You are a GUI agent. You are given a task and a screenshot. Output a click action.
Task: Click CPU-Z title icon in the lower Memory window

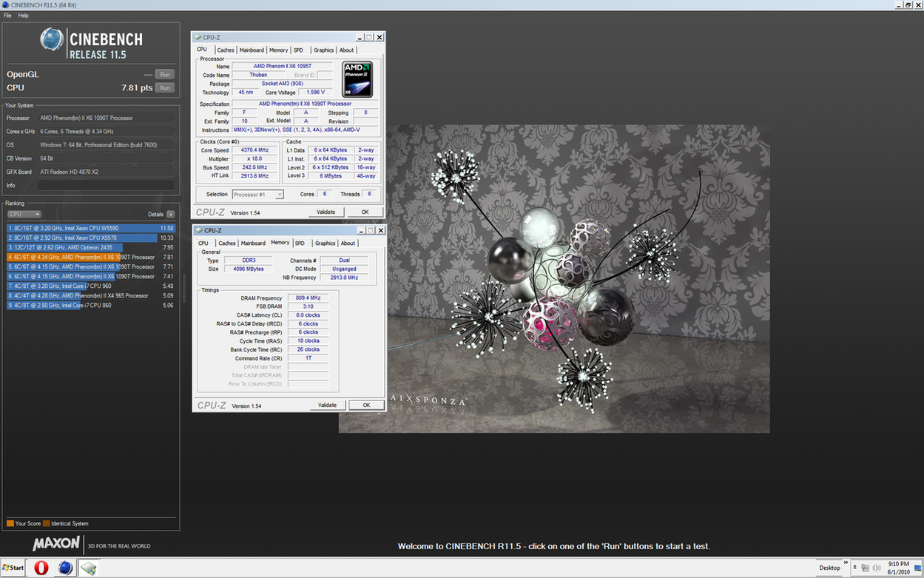point(198,230)
